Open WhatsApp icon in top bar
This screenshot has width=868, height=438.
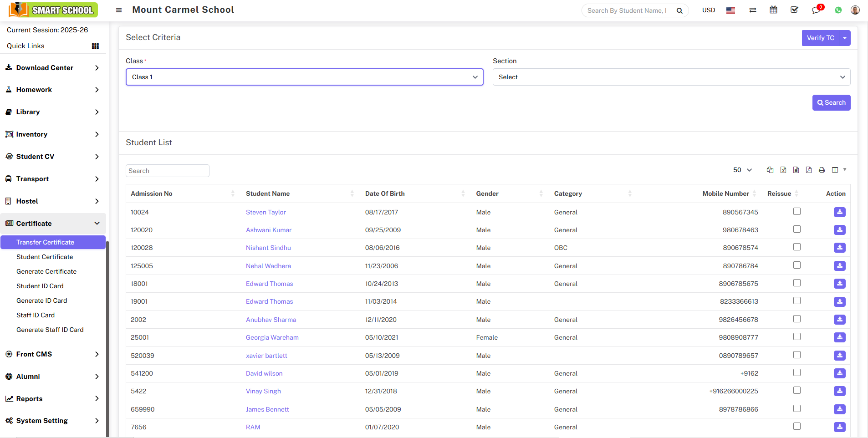pyautogui.click(x=838, y=10)
